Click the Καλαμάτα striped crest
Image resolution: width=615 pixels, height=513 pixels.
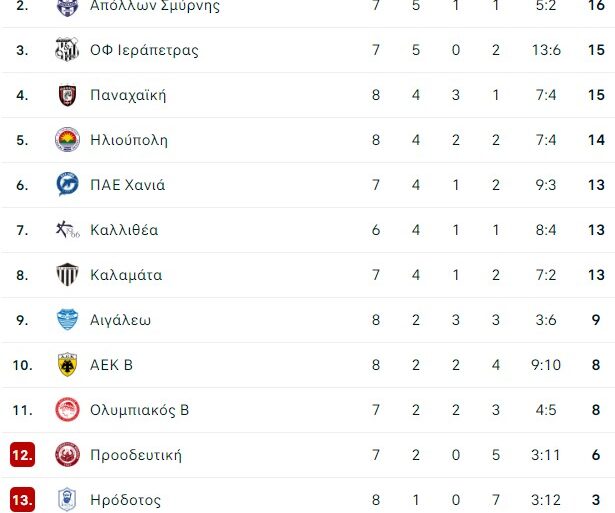pos(67,275)
